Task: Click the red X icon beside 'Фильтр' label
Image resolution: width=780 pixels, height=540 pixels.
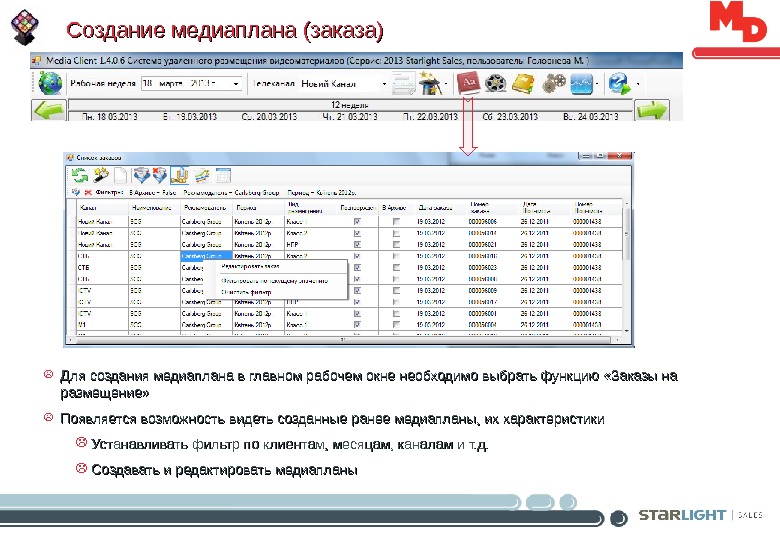Action: coord(88,192)
